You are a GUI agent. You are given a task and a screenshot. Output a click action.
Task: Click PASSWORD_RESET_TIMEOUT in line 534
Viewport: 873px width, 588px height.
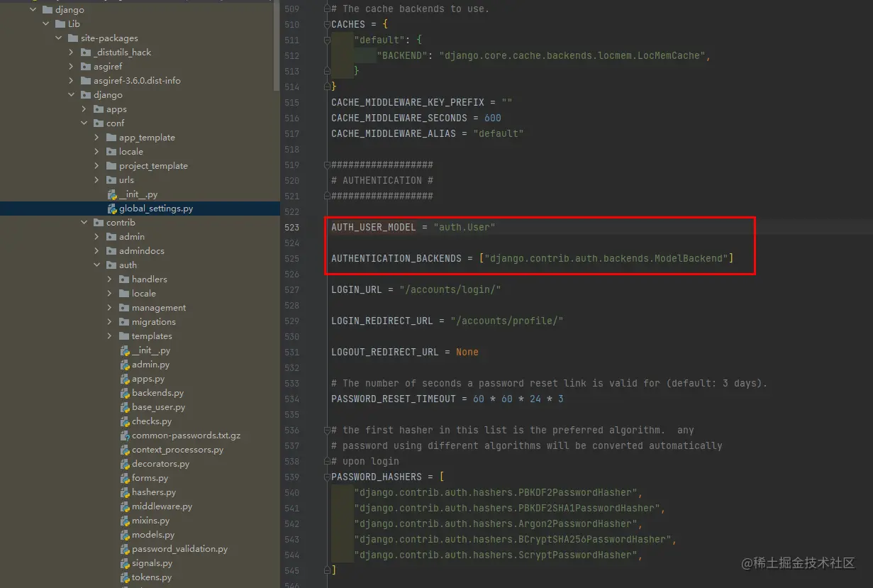click(x=394, y=399)
